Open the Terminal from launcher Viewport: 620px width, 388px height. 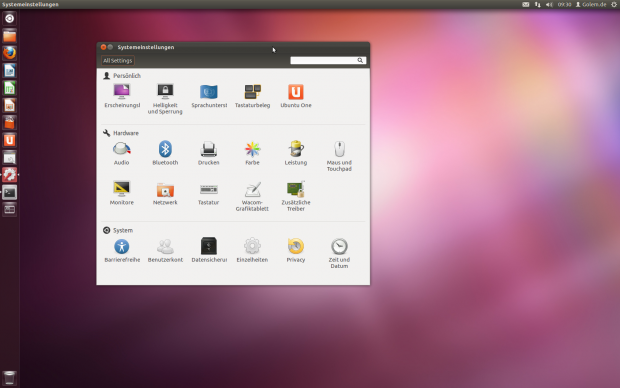pos(9,192)
